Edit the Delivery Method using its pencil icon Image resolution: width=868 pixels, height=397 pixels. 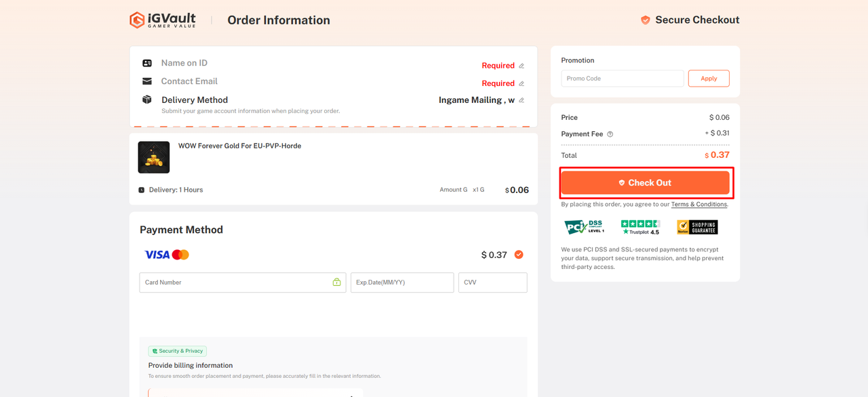(x=521, y=100)
